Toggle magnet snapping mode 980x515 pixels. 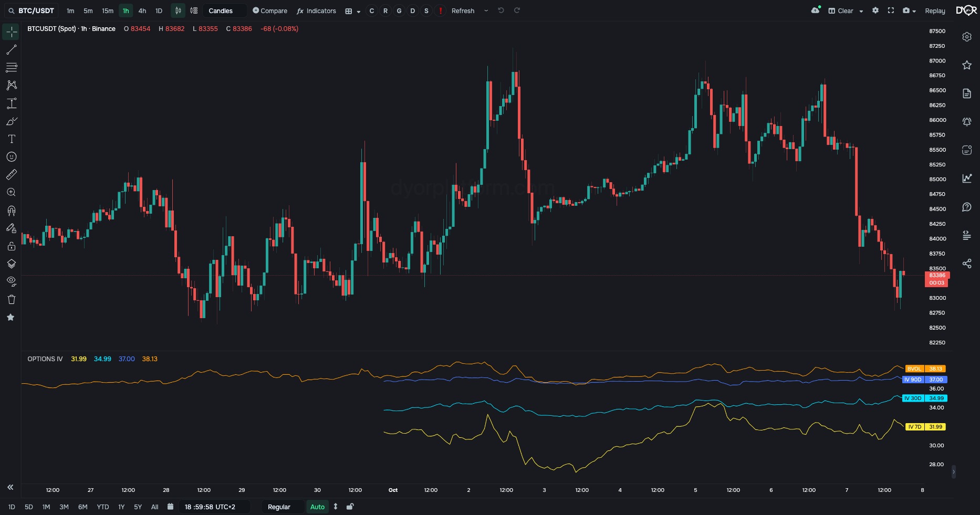coord(11,211)
